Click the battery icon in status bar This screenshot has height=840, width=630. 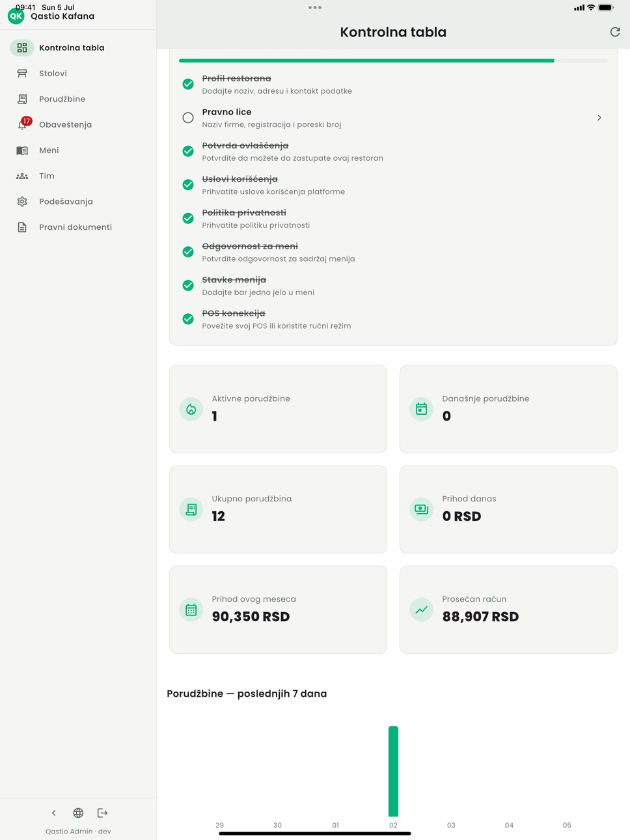(x=606, y=8)
